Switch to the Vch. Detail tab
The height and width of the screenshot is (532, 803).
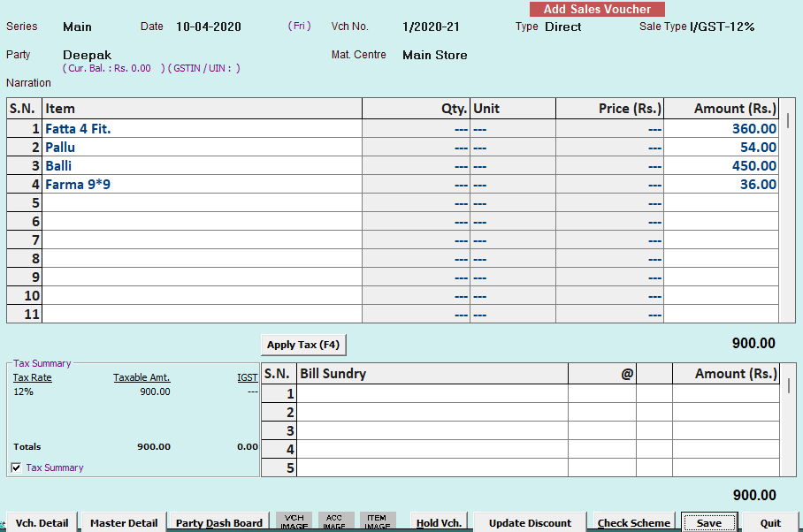42,522
